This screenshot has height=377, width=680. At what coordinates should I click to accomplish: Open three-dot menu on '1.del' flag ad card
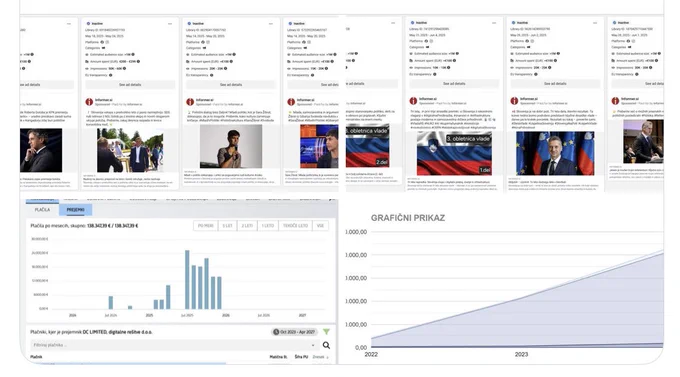point(494,23)
